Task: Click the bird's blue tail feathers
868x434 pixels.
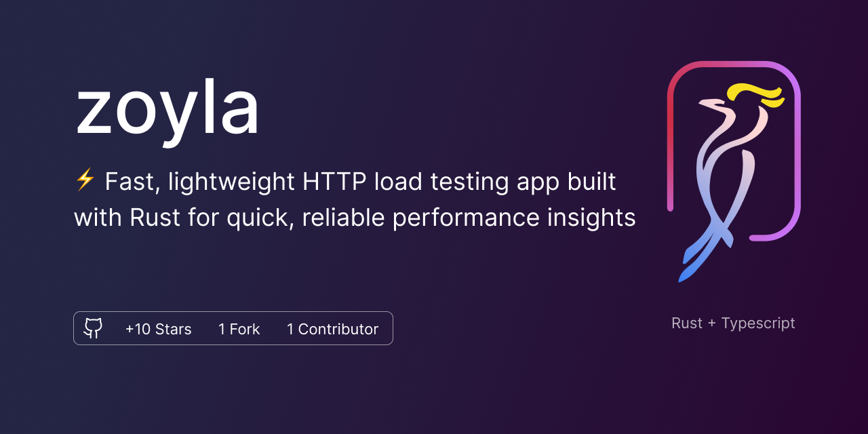Action: pos(693,261)
